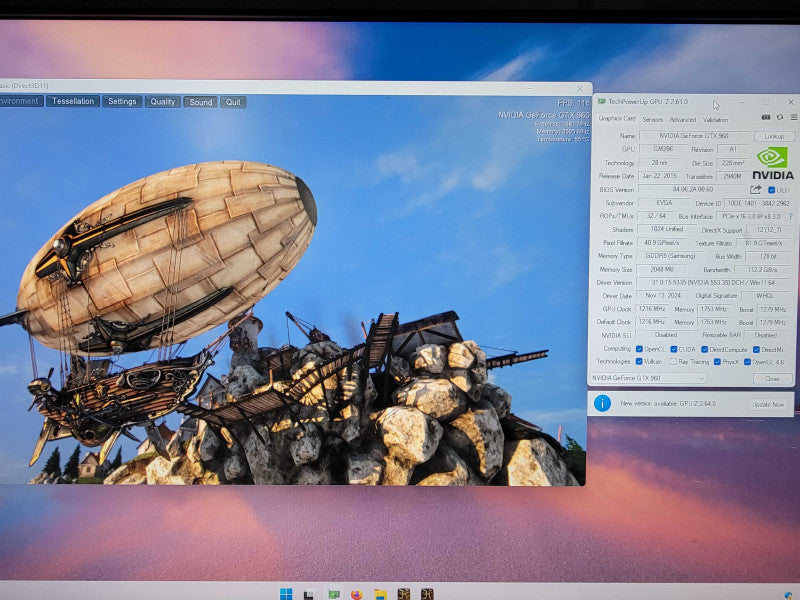This screenshot has width=800, height=600.
Task: Click the NVIDIA logo in GPU-Z
Action: pyautogui.click(x=772, y=163)
